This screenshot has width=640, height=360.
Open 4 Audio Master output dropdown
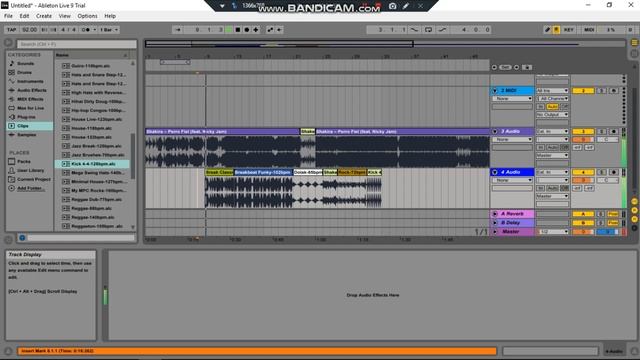pyautogui.click(x=552, y=196)
